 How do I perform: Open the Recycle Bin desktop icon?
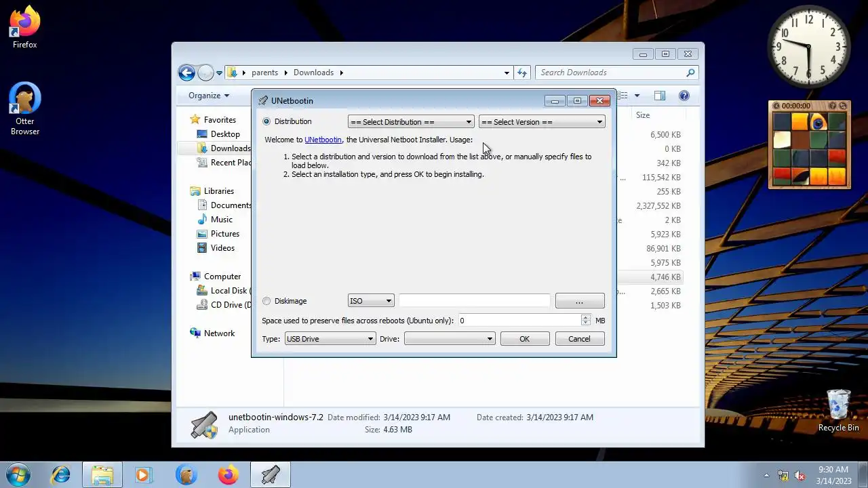pos(839,411)
